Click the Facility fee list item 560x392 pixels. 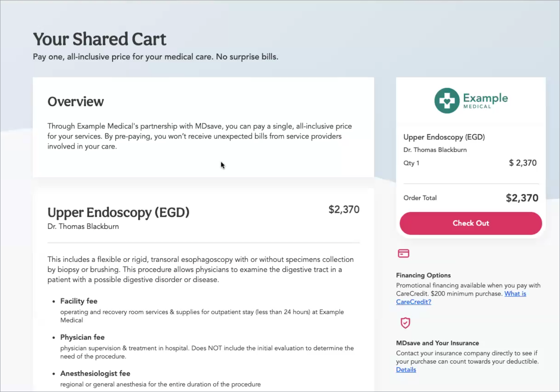click(79, 301)
